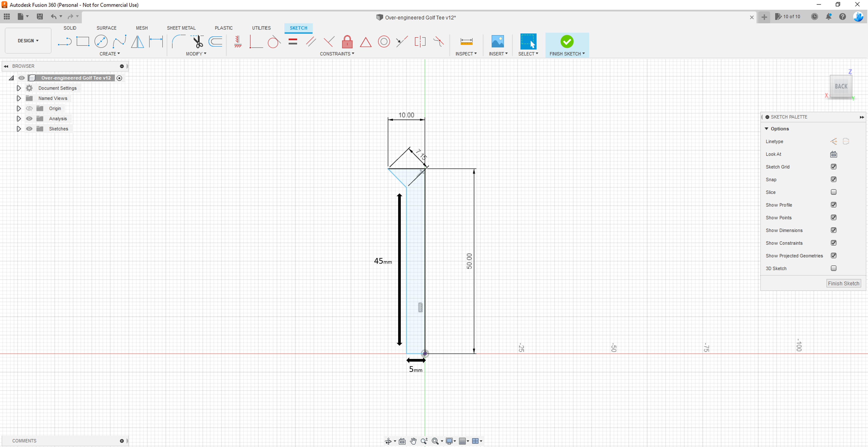Click the BACK face of view cube

841,87
